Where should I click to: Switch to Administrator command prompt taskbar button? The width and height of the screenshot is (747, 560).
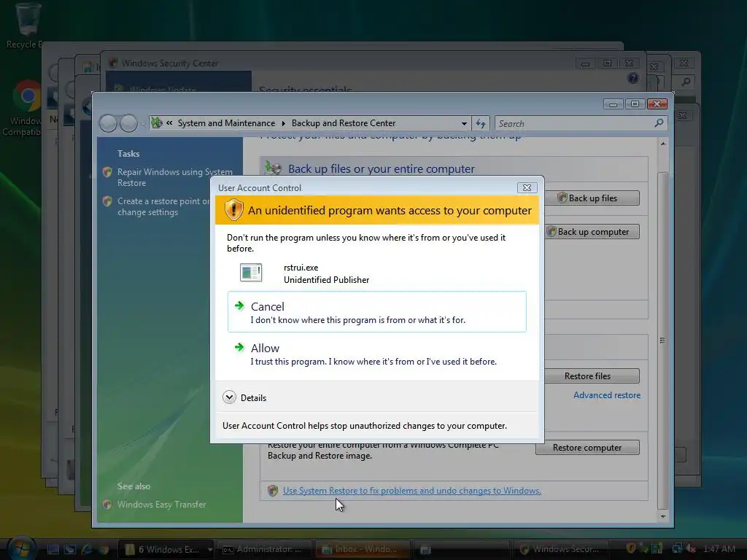265,550
